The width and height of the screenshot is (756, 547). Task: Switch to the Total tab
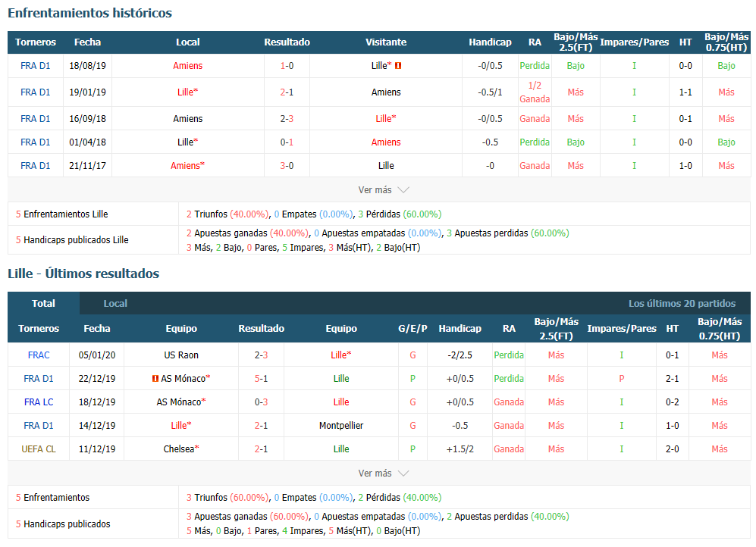coord(43,303)
